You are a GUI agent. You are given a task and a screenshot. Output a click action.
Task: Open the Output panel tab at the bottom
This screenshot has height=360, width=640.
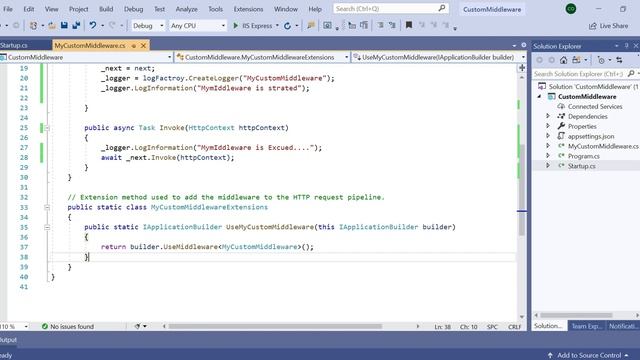click(8, 340)
